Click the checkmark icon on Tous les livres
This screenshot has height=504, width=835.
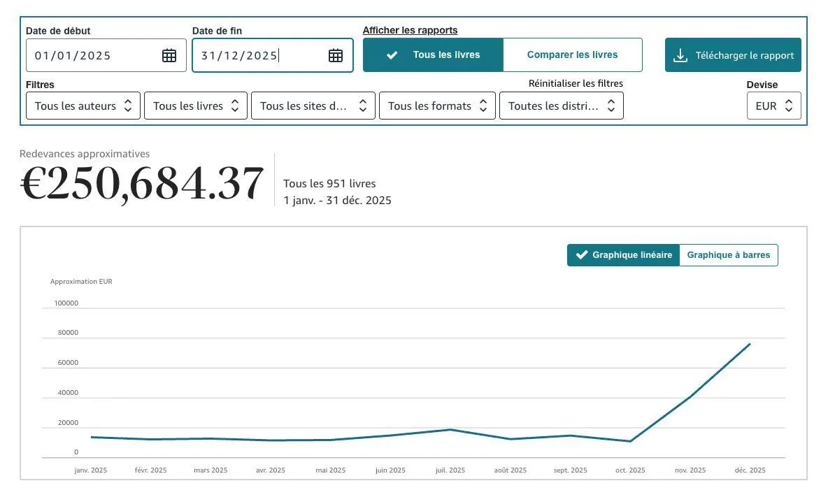[x=392, y=55]
